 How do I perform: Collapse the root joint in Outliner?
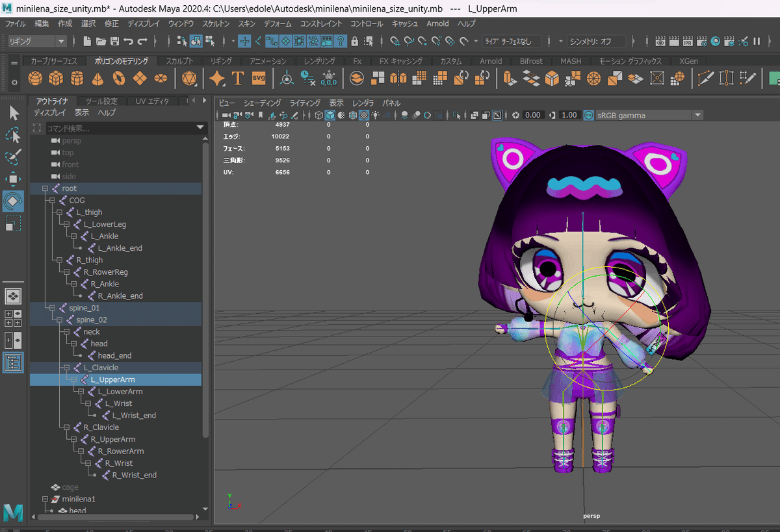(x=45, y=188)
